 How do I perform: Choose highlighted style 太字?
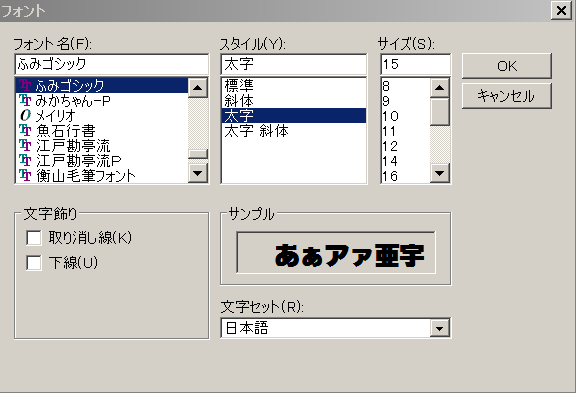(294, 116)
